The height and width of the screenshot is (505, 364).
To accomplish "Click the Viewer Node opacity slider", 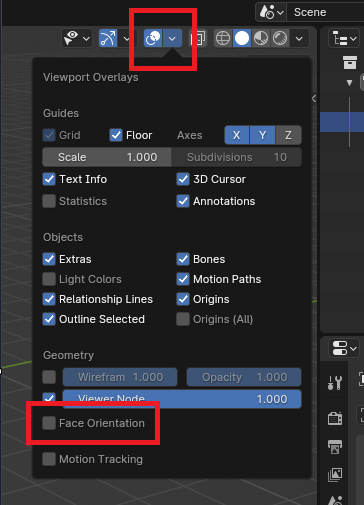I will click(x=182, y=399).
